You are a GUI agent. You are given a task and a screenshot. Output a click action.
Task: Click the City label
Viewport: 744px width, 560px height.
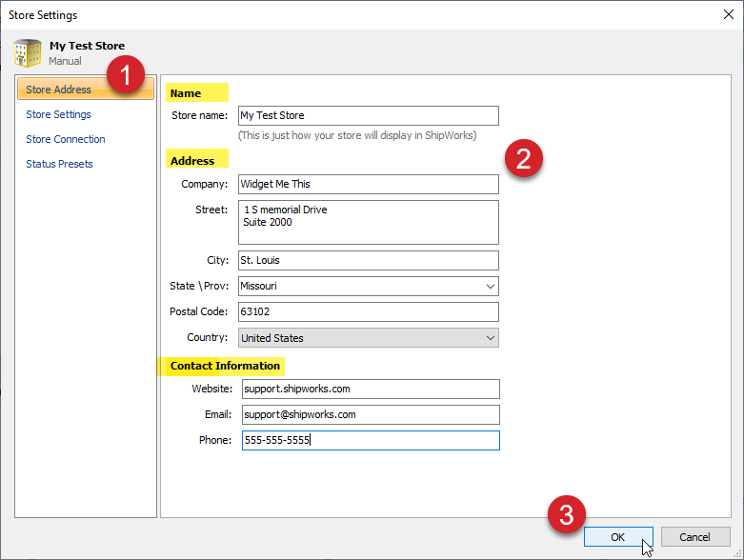[218, 260]
